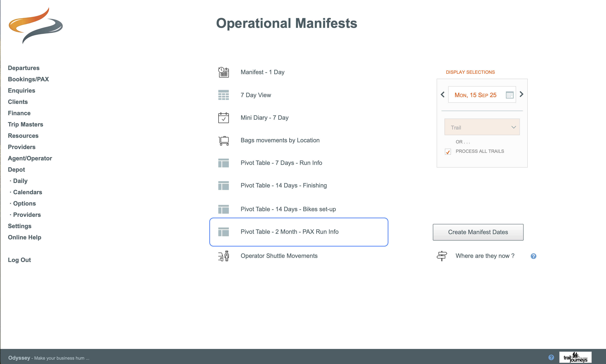Click the Where are they now signpost icon

point(442,256)
